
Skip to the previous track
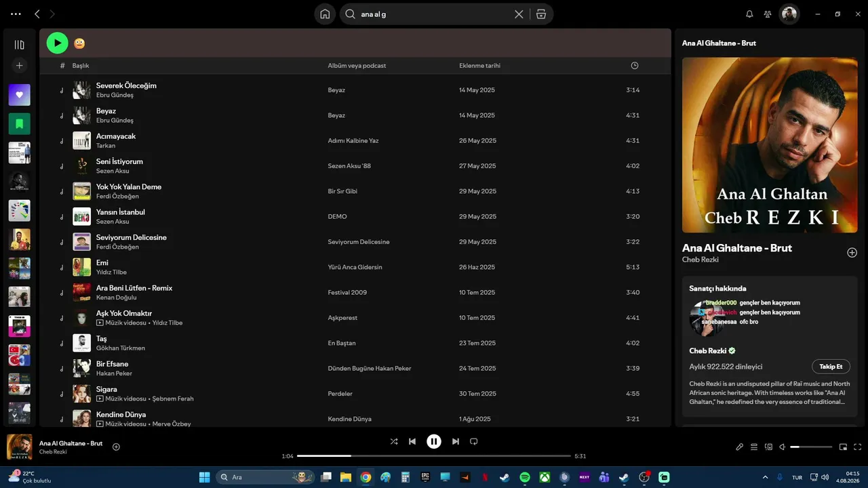tap(412, 441)
